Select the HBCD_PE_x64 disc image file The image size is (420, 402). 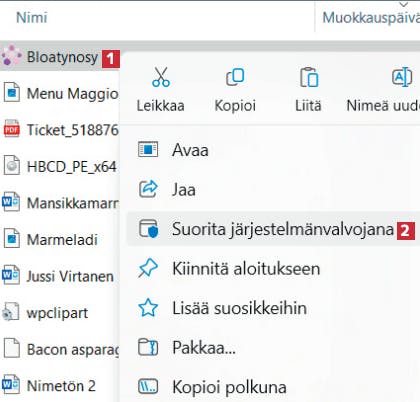tap(60, 166)
